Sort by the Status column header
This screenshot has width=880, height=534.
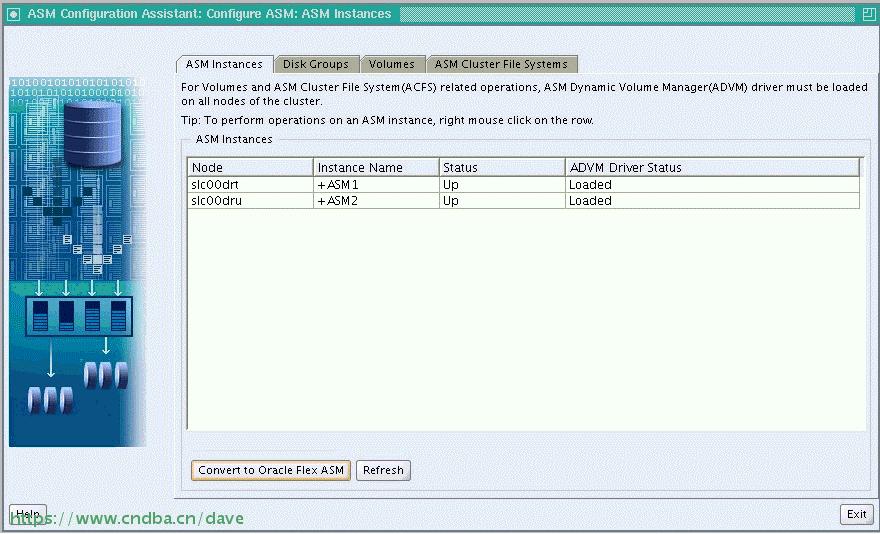[502, 167]
